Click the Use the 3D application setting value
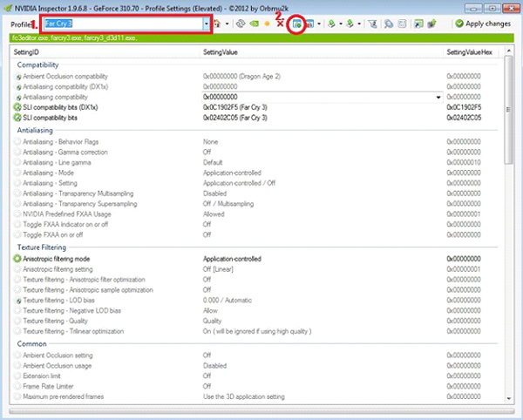 tap(244, 396)
